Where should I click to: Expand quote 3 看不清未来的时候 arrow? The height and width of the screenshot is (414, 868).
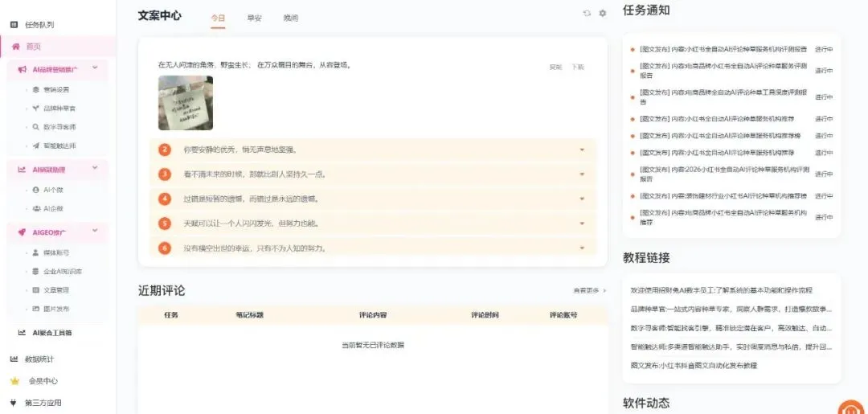(x=582, y=174)
